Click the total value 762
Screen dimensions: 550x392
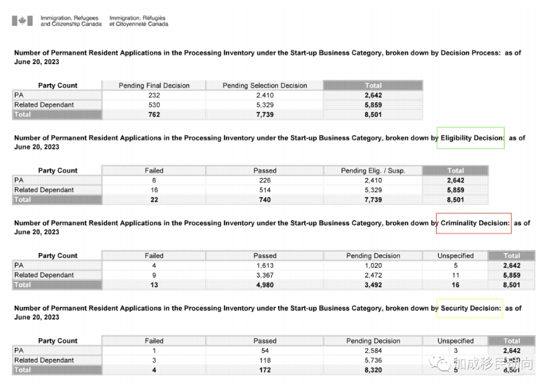pyautogui.click(x=154, y=114)
